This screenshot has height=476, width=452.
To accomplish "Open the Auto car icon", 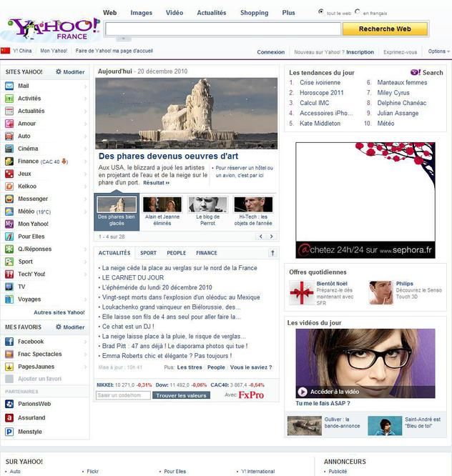I will pyautogui.click(x=9, y=136).
